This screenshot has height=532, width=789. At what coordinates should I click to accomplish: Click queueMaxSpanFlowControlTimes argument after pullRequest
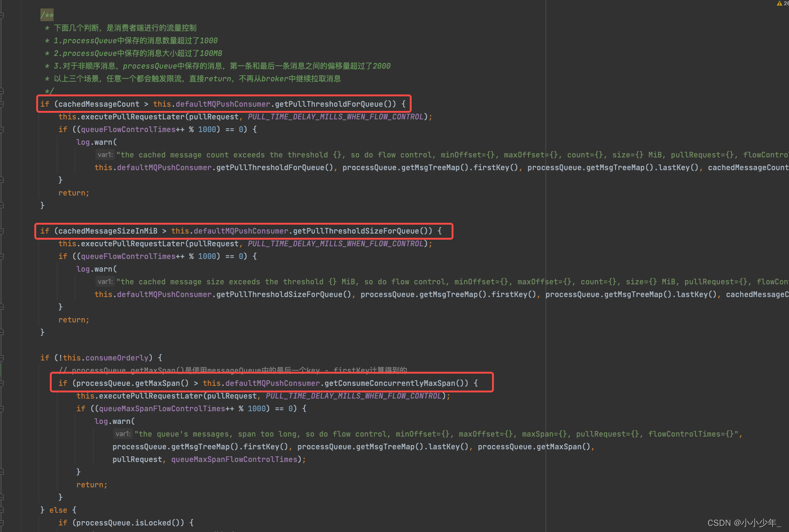coord(234,459)
